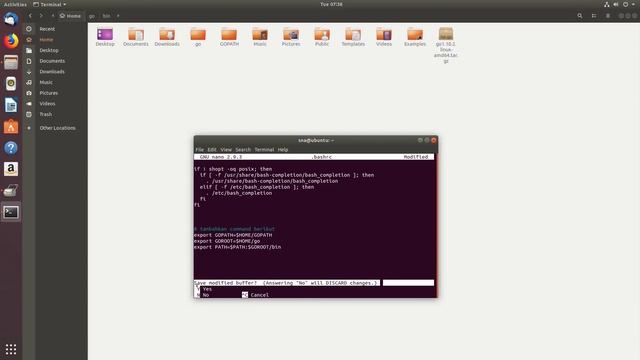The image size is (640, 360).
Task: Click the export GOROOT=$HOME/go line
Action: point(227,241)
